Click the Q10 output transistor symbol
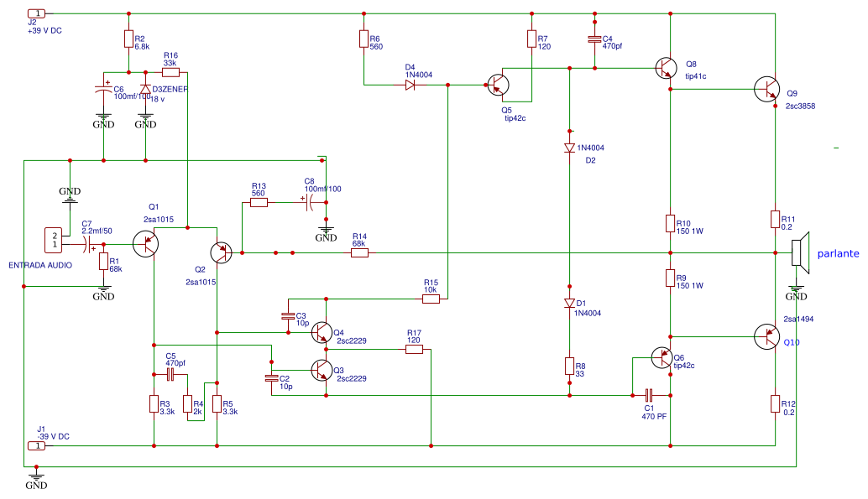 767,336
